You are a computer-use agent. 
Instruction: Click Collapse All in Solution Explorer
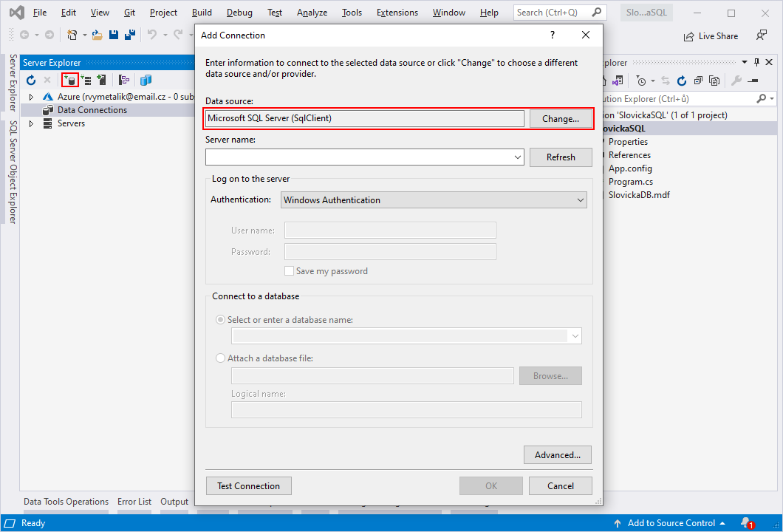(698, 81)
